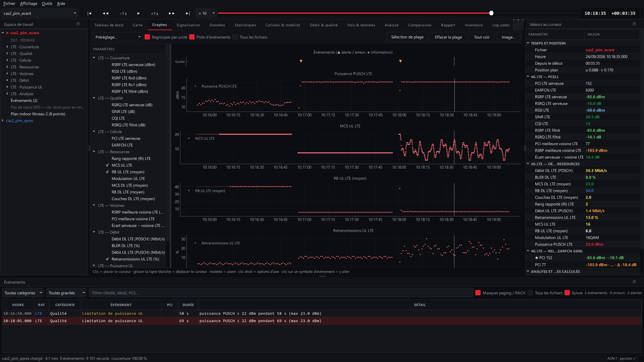
Task: Click the fast forward button
Action: coord(172,13)
